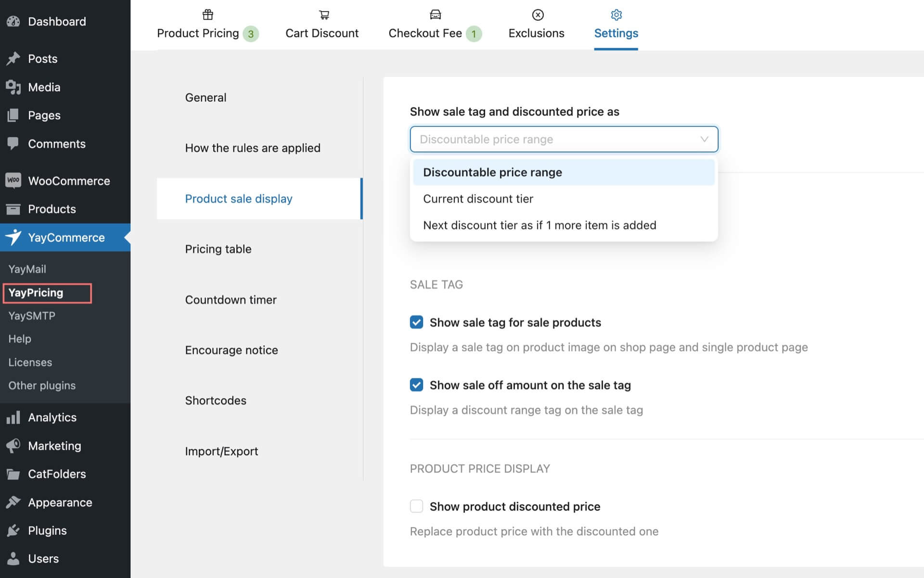Select Current discount tier option

click(478, 199)
